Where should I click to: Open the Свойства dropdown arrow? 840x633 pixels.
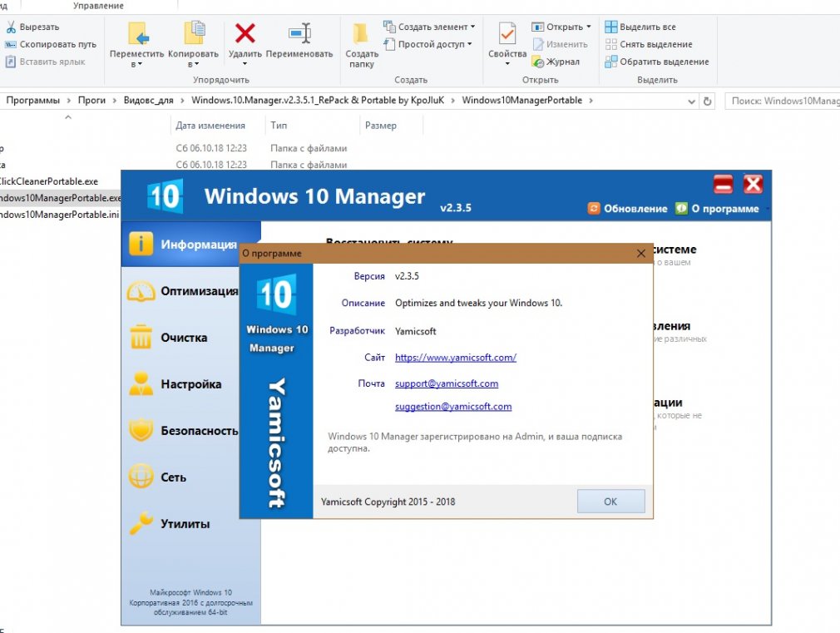pos(506,64)
